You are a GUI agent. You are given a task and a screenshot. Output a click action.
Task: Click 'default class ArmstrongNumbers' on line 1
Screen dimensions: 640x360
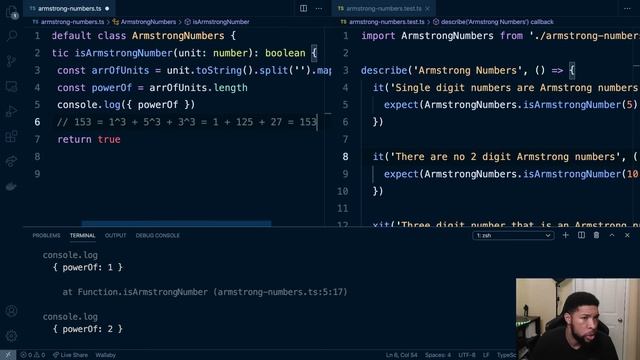pos(138,36)
